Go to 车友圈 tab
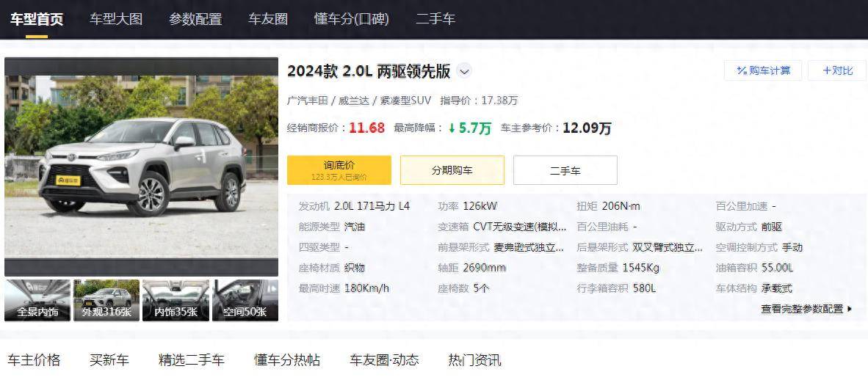Viewport: 868px width, 380px height. click(268, 19)
